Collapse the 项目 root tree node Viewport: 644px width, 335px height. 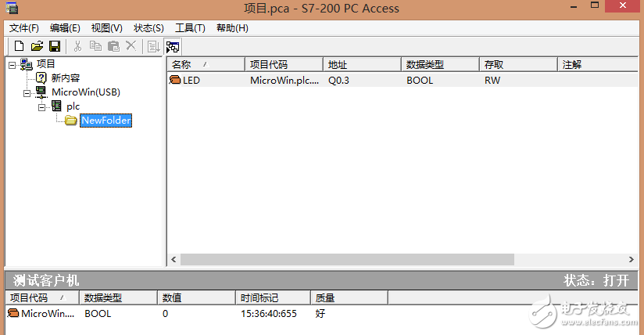click(x=12, y=65)
